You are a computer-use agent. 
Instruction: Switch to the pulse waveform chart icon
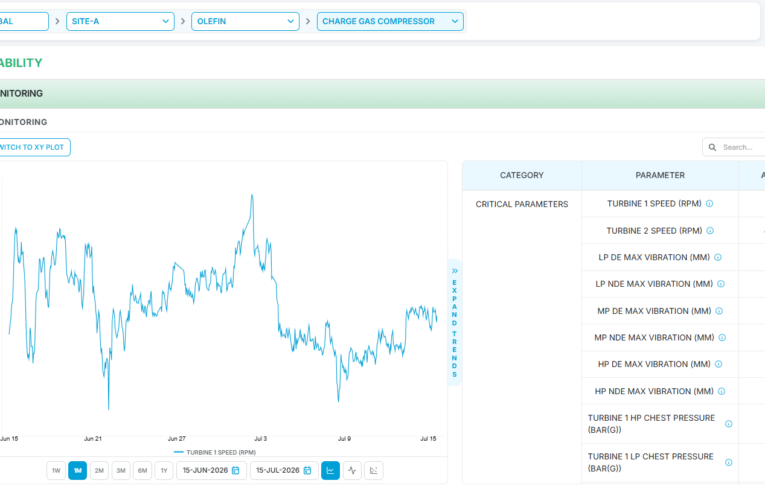(352, 471)
